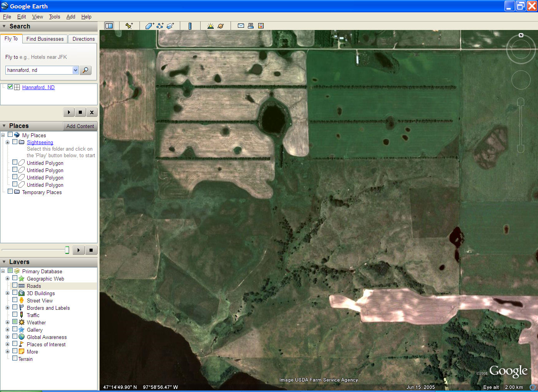Collapse the Search panel triangle
The width and height of the screenshot is (538, 392).
pos(4,26)
